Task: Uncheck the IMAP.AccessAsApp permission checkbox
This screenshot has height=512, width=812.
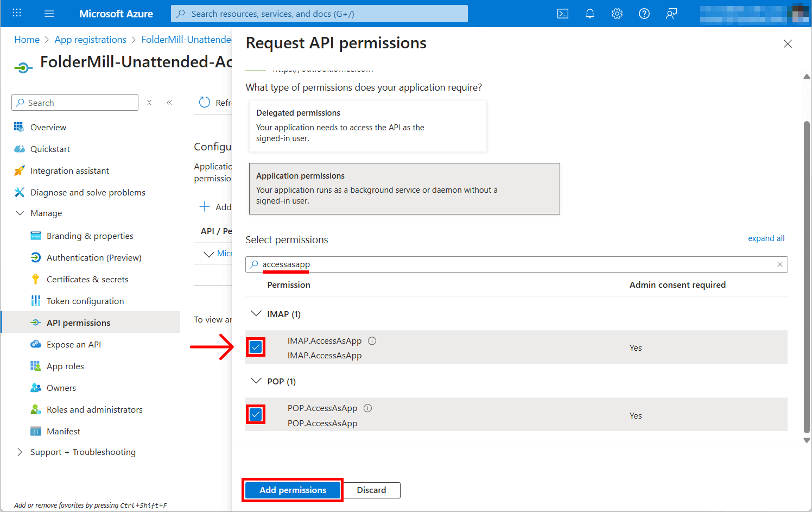Action: pyautogui.click(x=256, y=347)
